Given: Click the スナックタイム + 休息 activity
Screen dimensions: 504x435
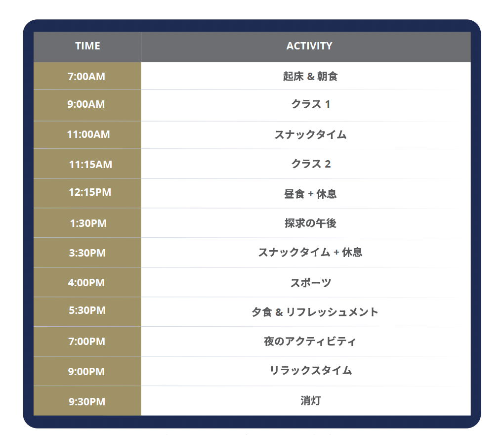Looking at the screenshot, I should click(x=310, y=253).
